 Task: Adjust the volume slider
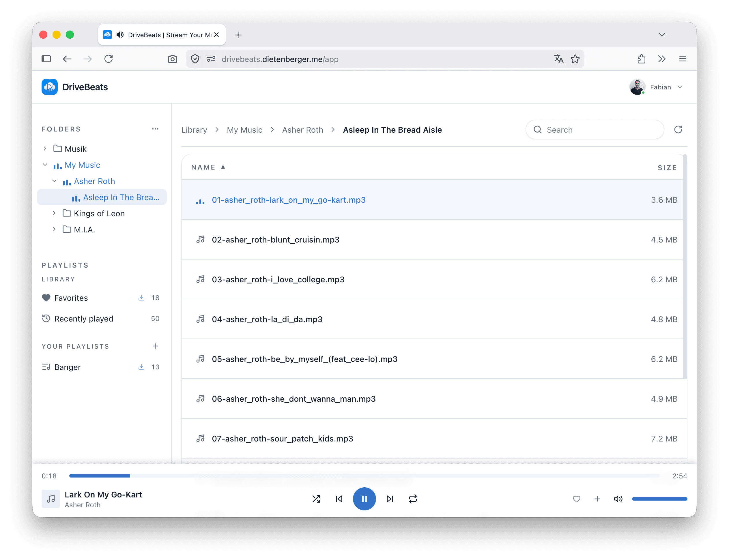coord(659,499)
